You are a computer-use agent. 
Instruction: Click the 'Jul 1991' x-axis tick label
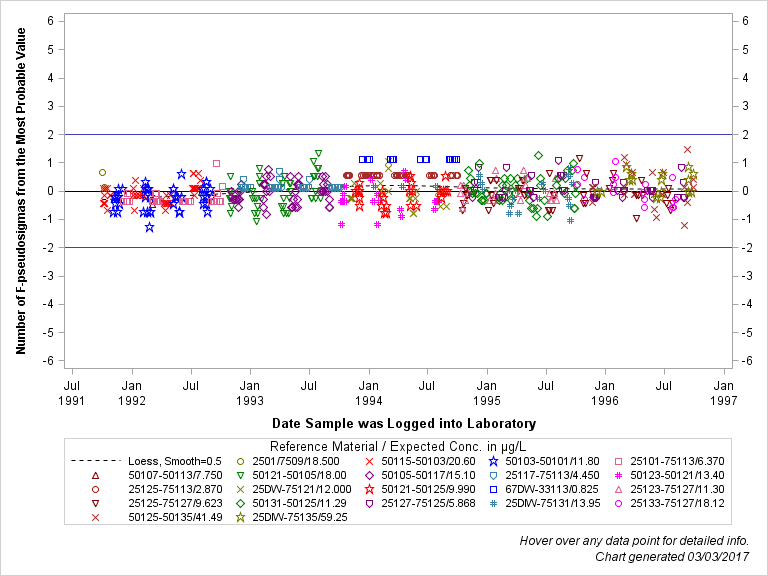click(x=72, y=393)
